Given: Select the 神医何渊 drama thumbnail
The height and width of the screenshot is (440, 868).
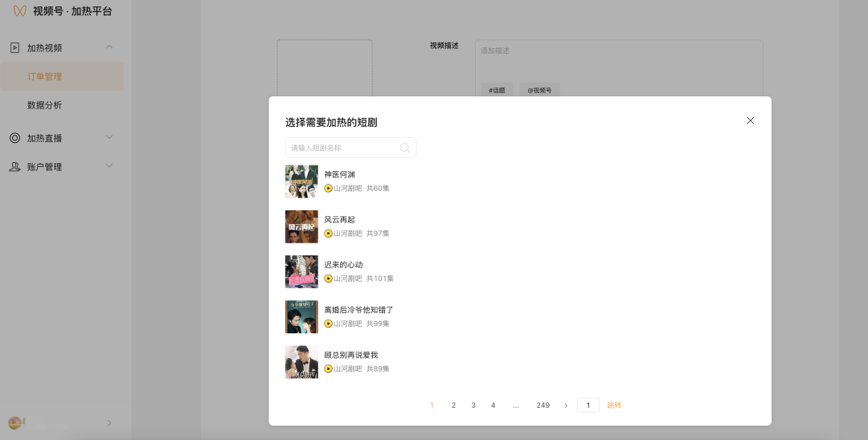Looking at the screenshot, I should click(301, 181).
